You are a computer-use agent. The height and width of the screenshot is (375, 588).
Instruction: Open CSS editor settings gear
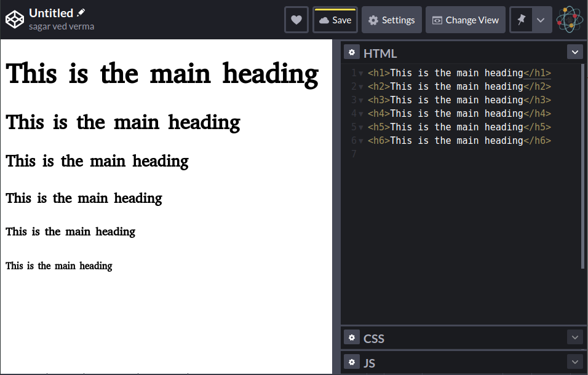[352, 337]
